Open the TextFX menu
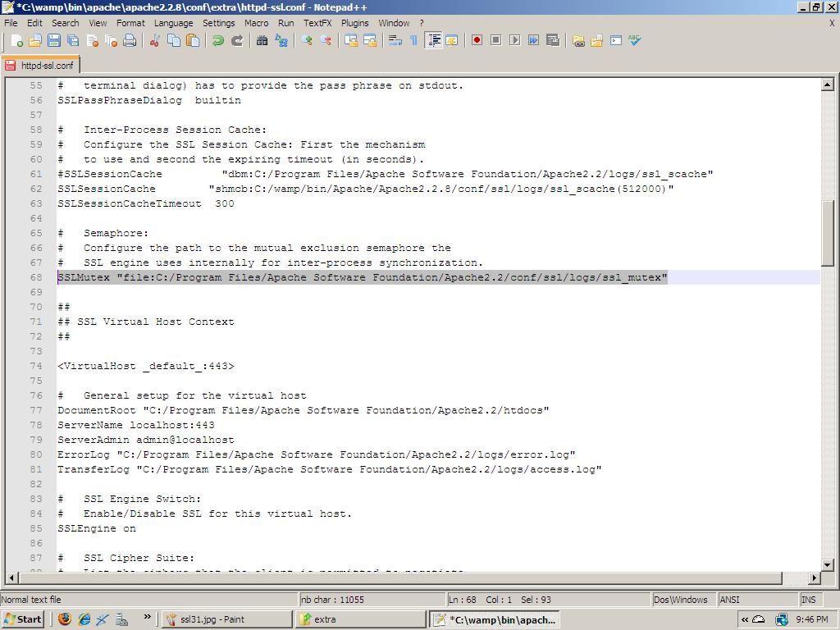The height and width of the screenshot is (630, 840). pyautogui.click(x=317, y=23)
